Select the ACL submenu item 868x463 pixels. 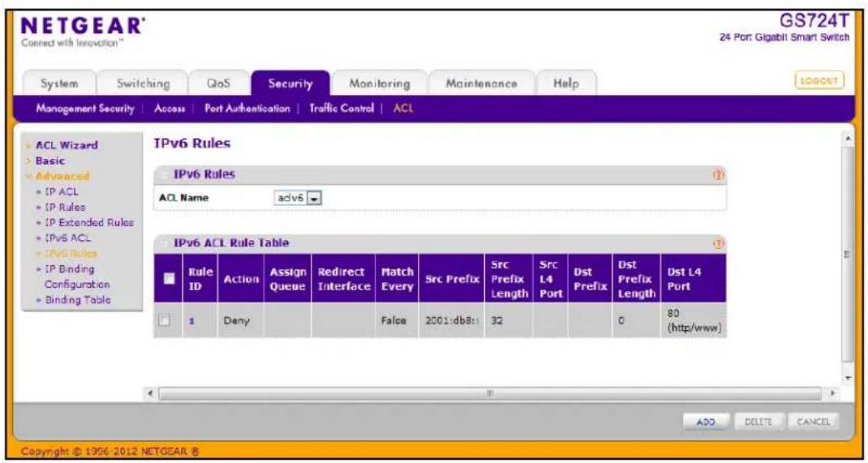[403, 109]
